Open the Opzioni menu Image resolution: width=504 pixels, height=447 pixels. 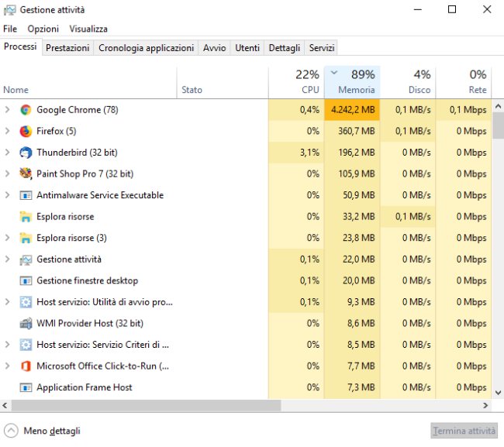tap(43, 29)
